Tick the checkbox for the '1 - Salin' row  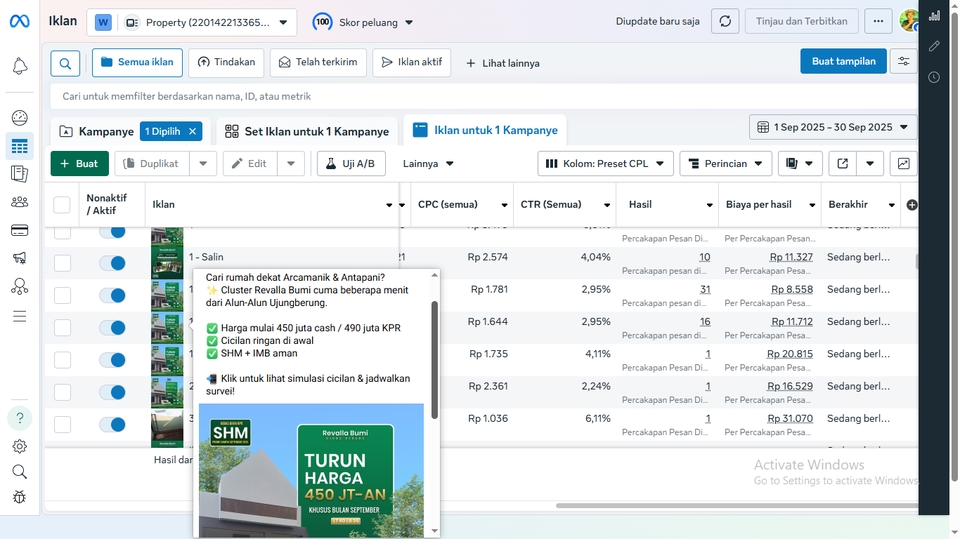(62, 263)
